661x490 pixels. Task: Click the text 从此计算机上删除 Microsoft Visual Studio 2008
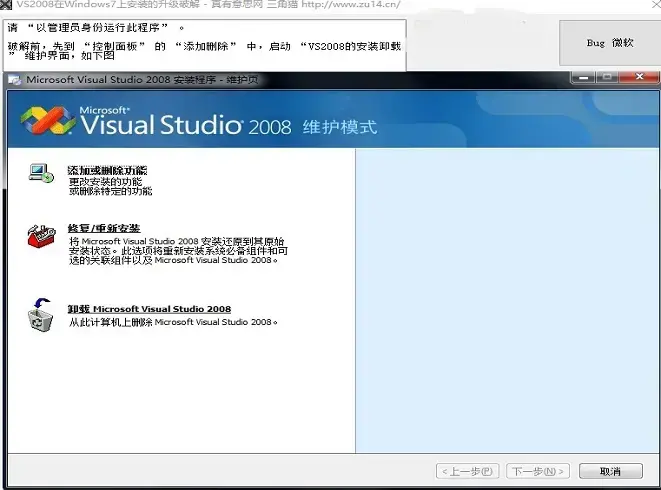tap(173, 322)
